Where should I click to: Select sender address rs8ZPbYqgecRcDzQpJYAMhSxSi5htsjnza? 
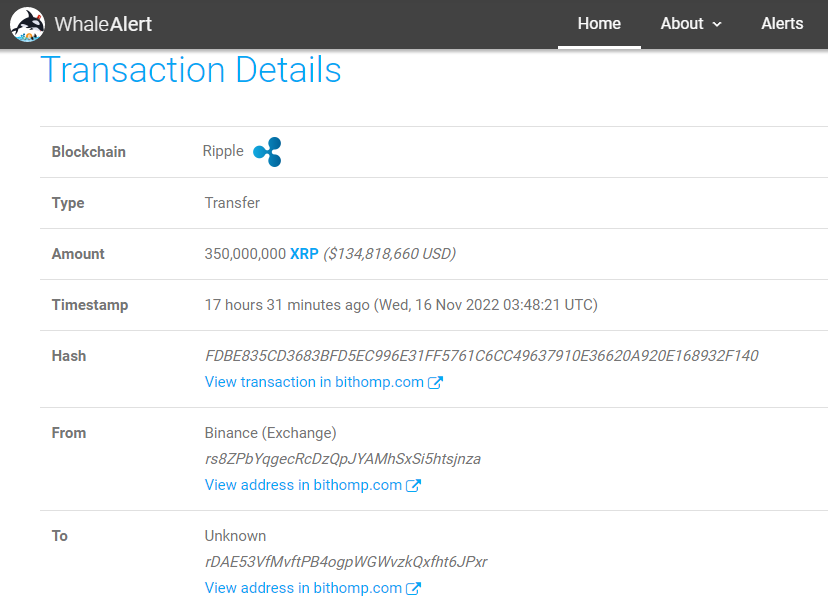[343, 459]
